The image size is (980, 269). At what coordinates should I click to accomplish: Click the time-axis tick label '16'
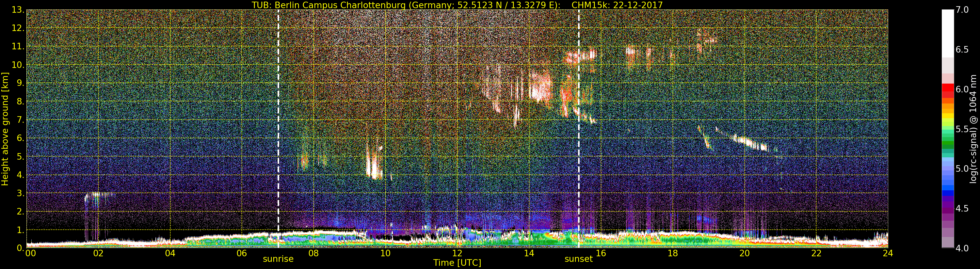601,253
